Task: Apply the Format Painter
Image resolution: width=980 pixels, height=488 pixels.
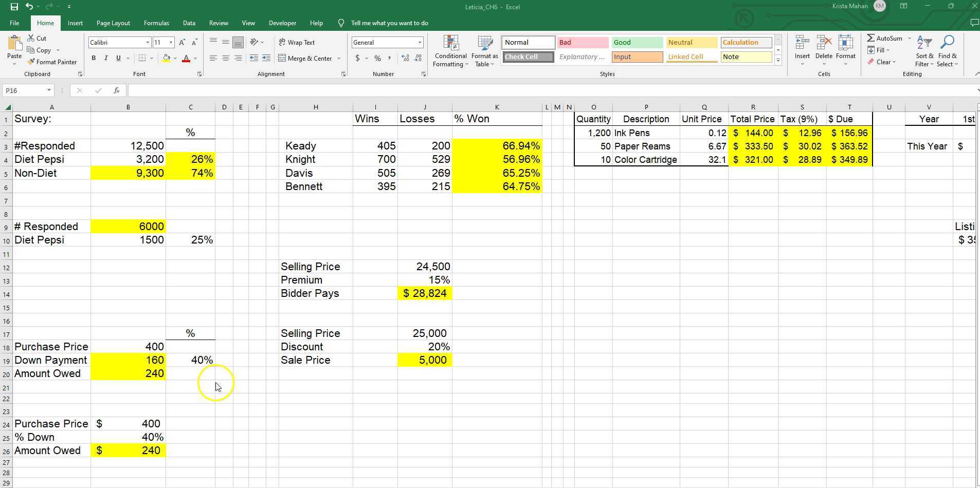Action: click(52, 62)
